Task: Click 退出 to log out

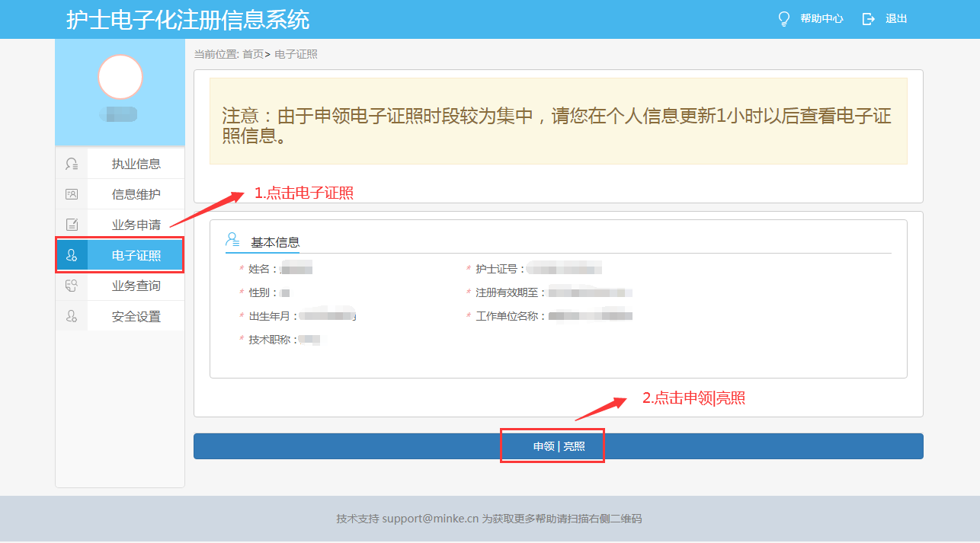Action: click(x=895, y=18)
